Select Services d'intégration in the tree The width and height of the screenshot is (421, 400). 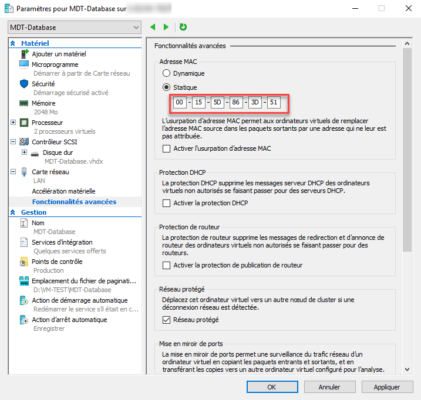click(62, 242)
